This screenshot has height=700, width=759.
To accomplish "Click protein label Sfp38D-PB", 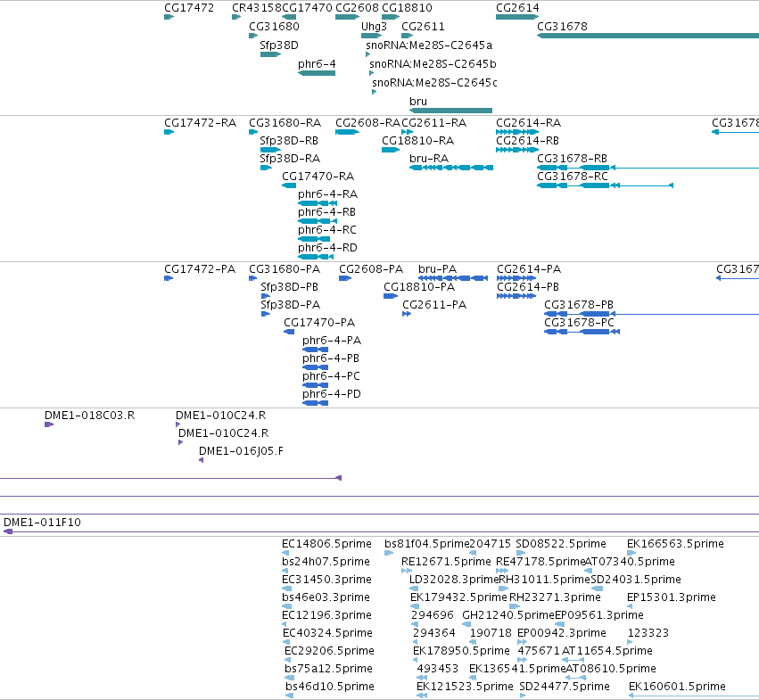I will coord(290,287).
